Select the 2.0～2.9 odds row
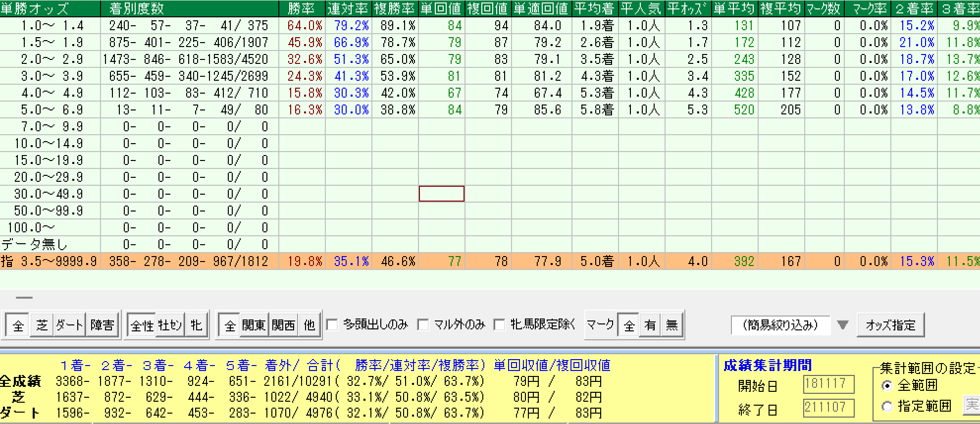Viewport: 980px width, 424px height. (490, 59)
